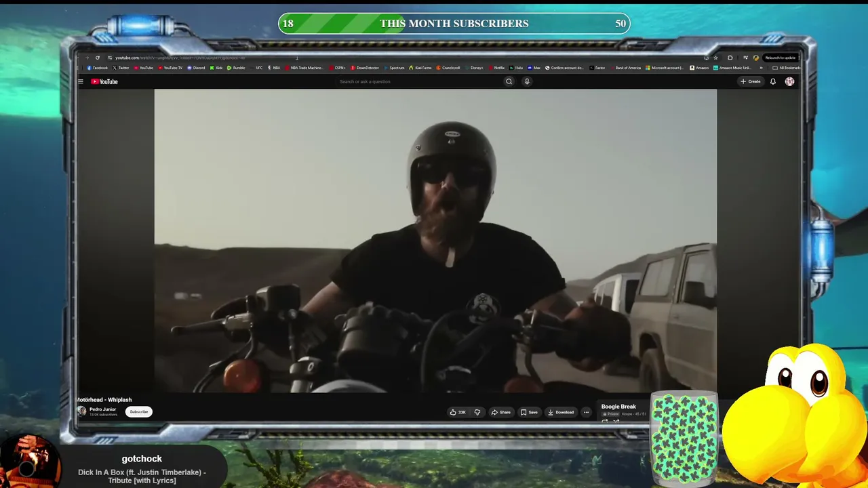This screenshot has width=868, height=488.
Task: Open the Netflix bookmark
Action: (x=497, y=68)
